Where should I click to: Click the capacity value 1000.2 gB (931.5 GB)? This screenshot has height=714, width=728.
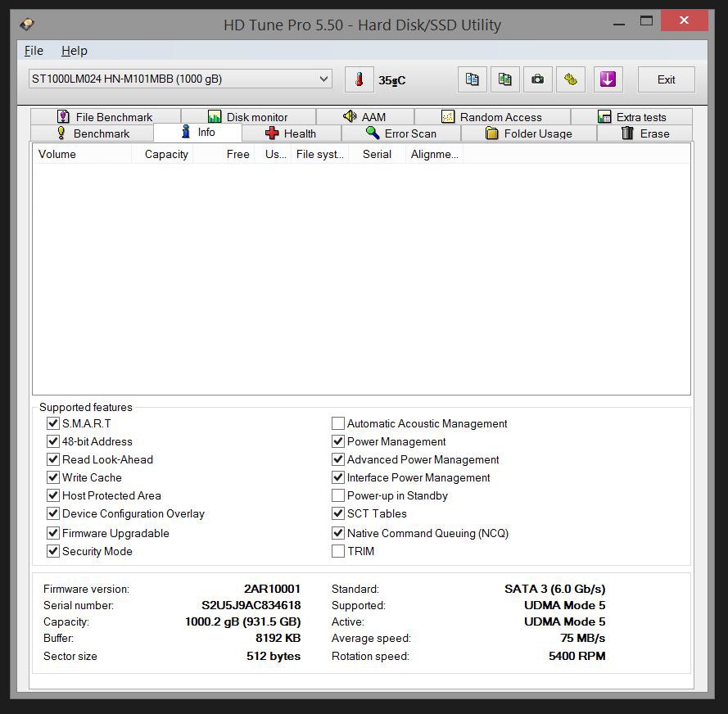coord(243,621)
